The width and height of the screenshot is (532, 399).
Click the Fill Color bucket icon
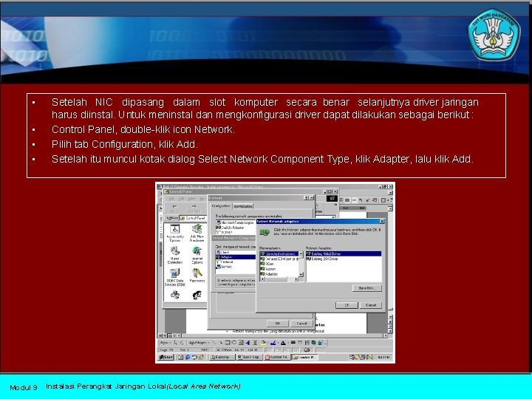(263, 343)
